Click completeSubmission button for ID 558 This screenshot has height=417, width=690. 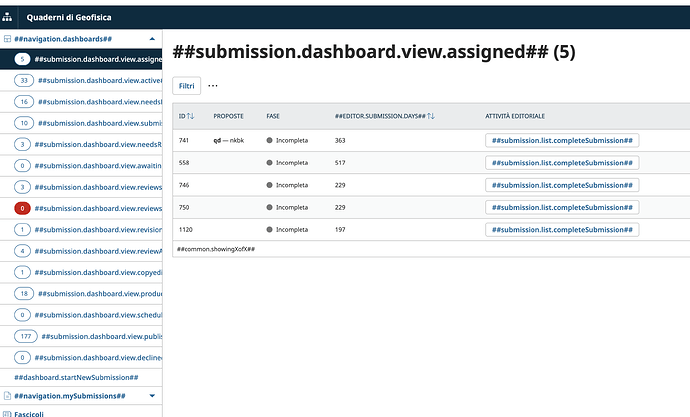tap(562, 163)
